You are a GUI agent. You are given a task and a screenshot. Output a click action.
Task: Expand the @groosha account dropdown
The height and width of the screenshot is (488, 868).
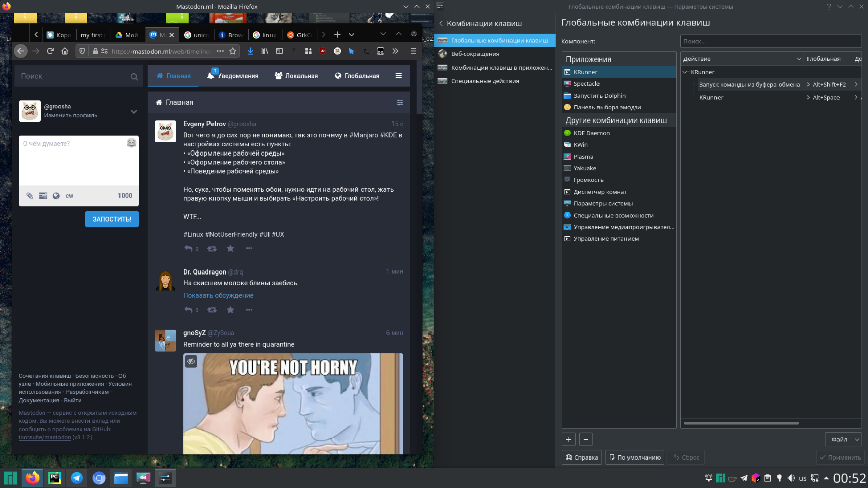point(134,112)
